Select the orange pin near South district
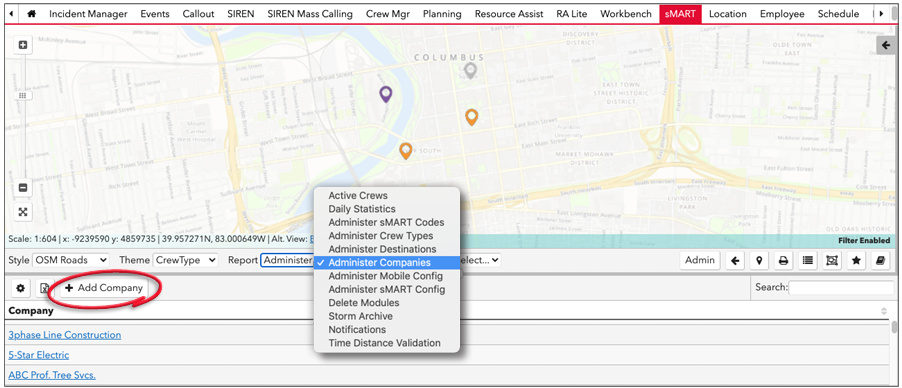Screen dimensions: 902x388 pos(406,151)
